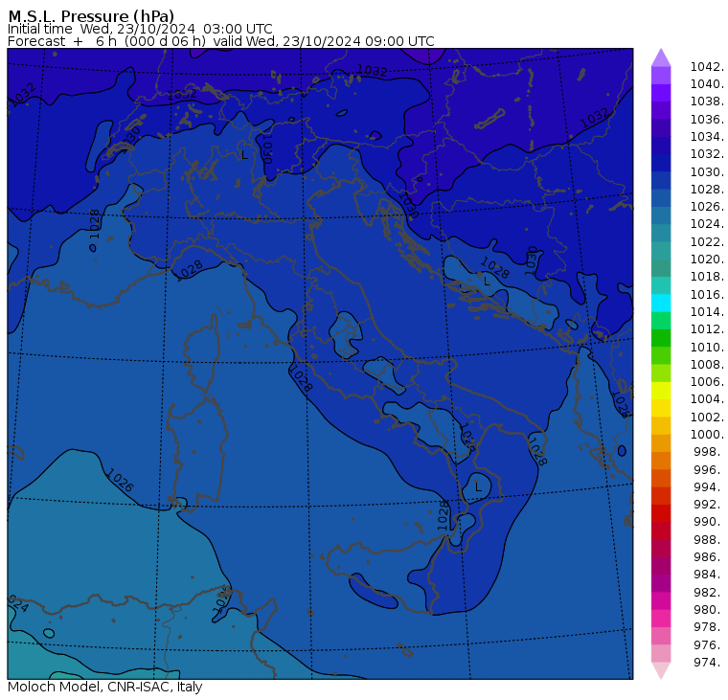Viewport: 728px width, 700px height.
Task: Click the 1028. legend label in the colorbar
Action: click(707, 189)
